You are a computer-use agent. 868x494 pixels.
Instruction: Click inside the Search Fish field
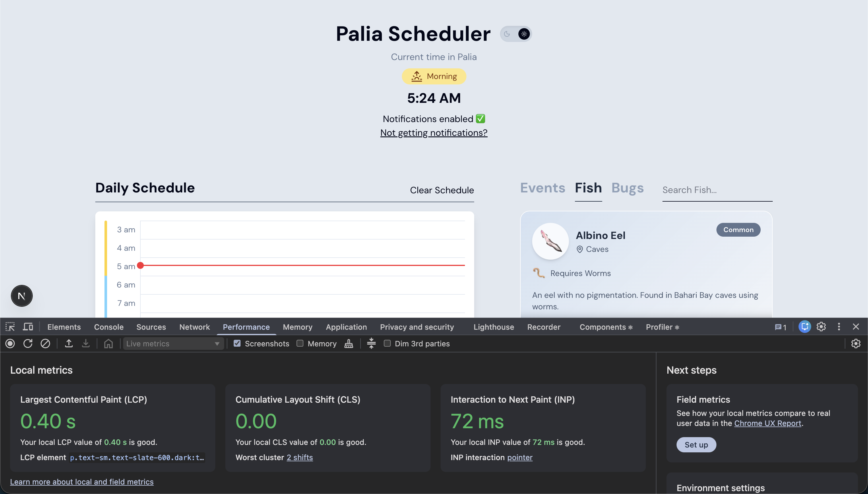coord(717,190)
